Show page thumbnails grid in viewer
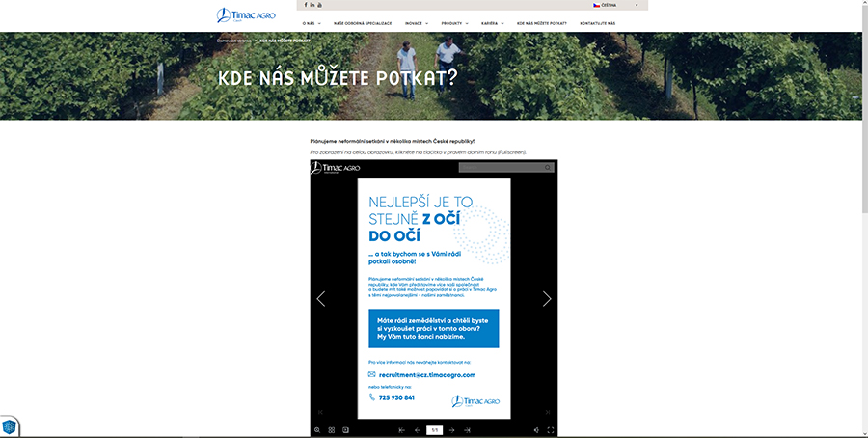 pyautogui.click(x=331, y=430)
